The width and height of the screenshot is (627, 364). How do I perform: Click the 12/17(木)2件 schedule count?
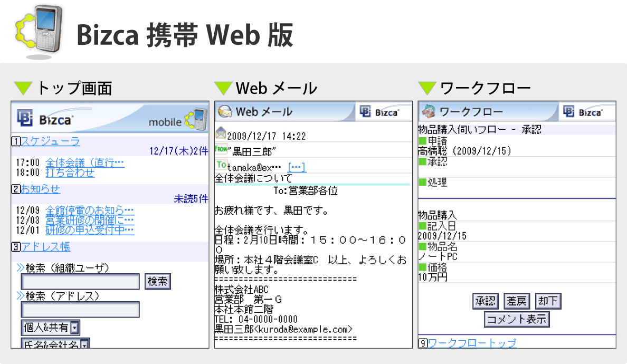[179, 151]
